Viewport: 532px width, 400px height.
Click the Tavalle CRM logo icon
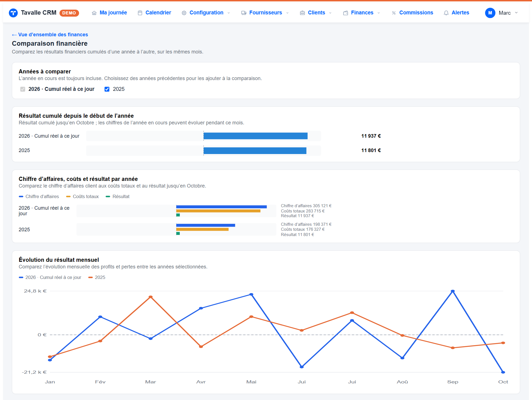tap(13, 13)
